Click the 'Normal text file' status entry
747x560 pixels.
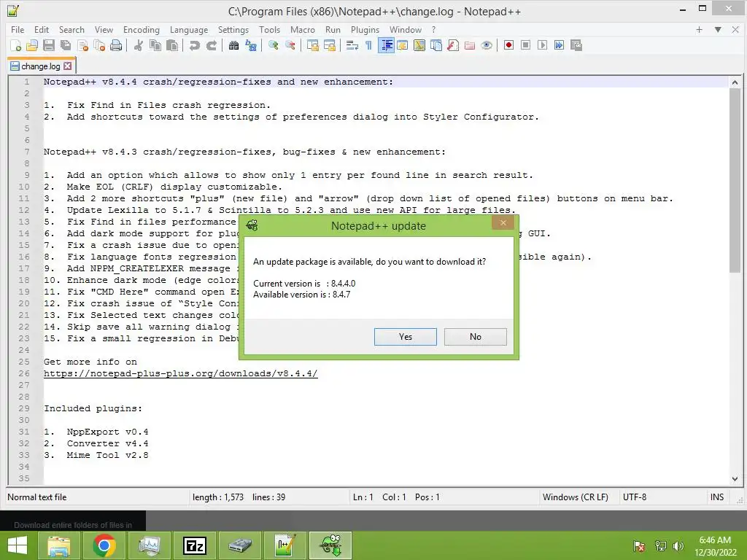(x=37, y=497)
